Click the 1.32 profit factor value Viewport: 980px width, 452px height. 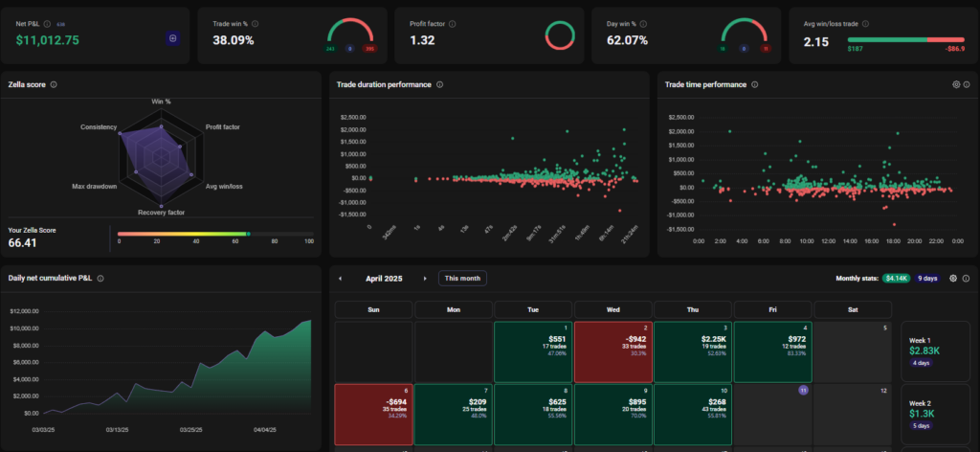(422, 40)
